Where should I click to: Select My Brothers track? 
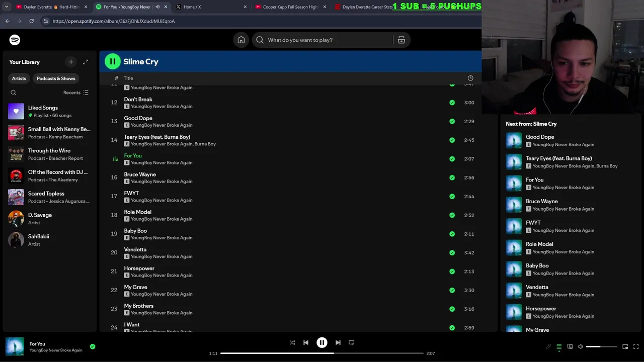[x=139, y=306]
